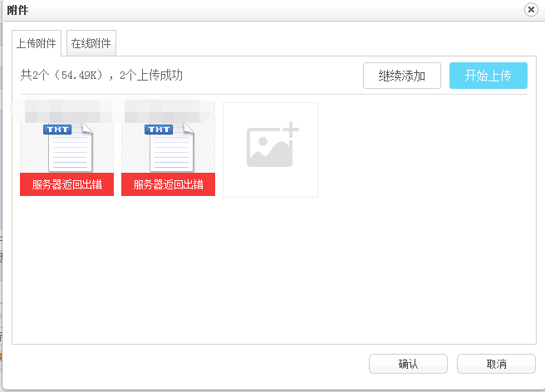545x392 pixels.
Task: Start uploading with 开始上传 button
Action: (488, 76)
